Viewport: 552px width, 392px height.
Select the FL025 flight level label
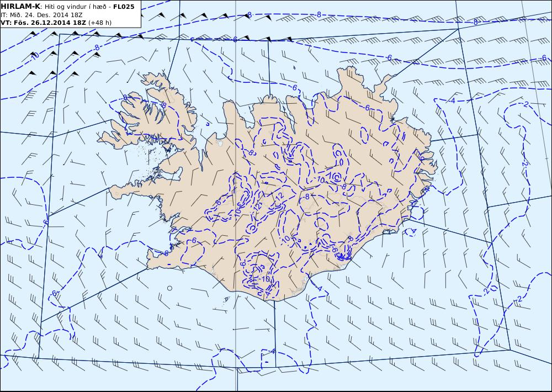point(124,7)
